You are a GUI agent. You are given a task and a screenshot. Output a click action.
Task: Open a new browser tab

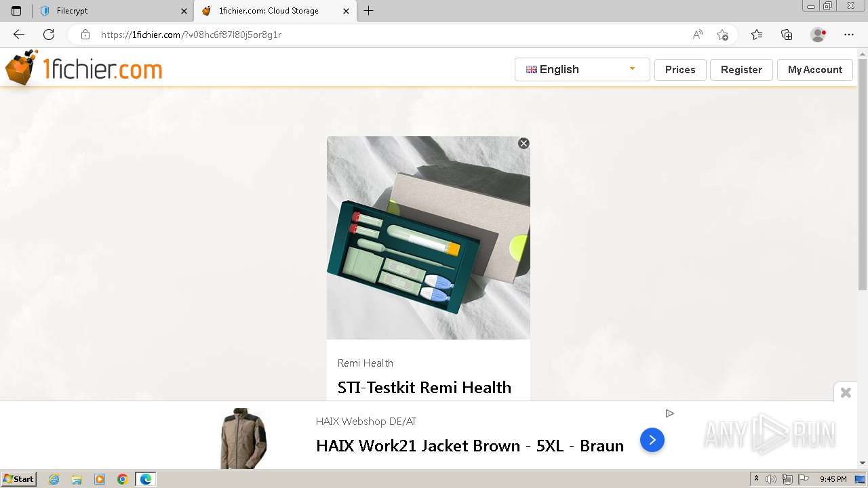pyautogui.click(x=368, y=11)
